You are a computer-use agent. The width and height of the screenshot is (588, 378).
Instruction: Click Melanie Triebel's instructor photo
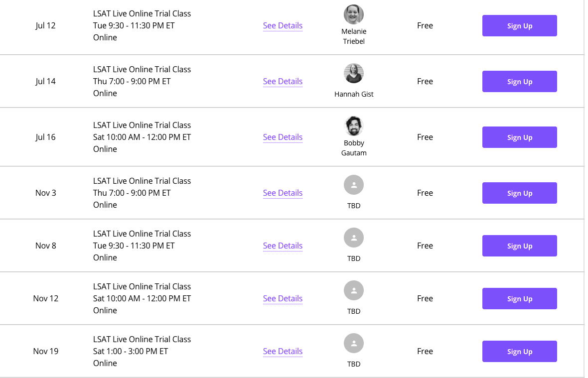(354, 14)
